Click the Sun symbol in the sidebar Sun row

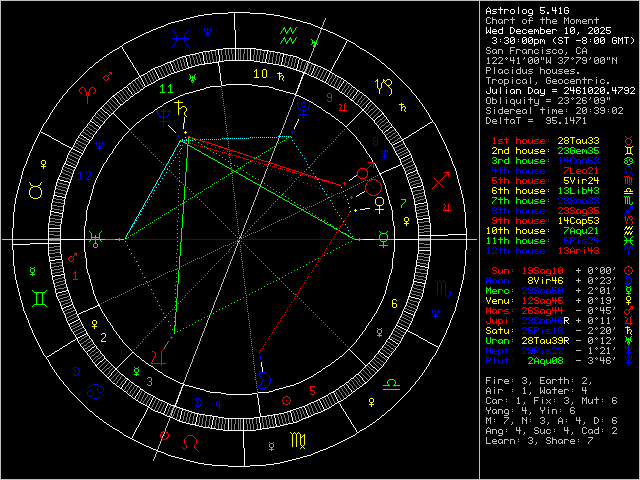(x=629, y=271)
